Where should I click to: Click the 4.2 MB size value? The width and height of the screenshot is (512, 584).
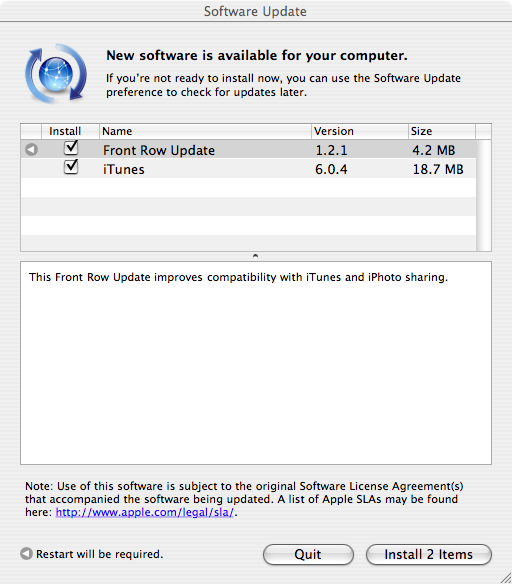click(x=434, y=150)
